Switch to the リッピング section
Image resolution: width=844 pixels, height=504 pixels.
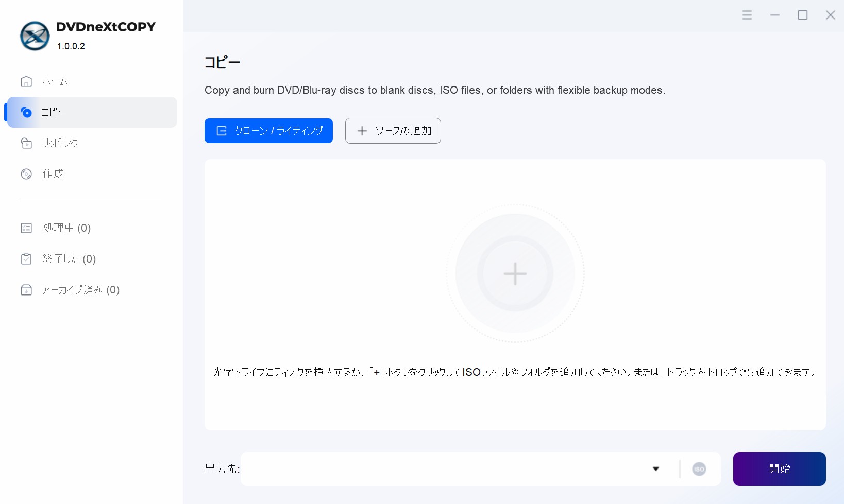(92, 143)
